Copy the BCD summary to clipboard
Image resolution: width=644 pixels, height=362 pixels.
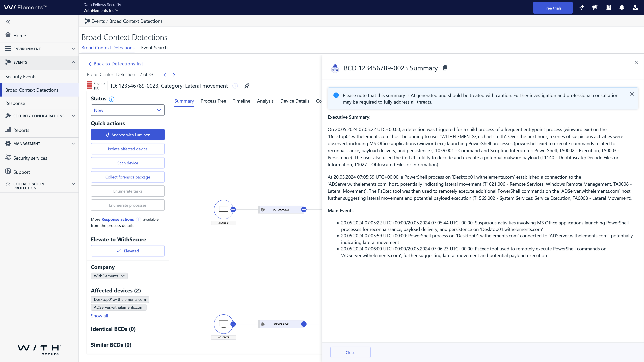[x=445, y=68]
